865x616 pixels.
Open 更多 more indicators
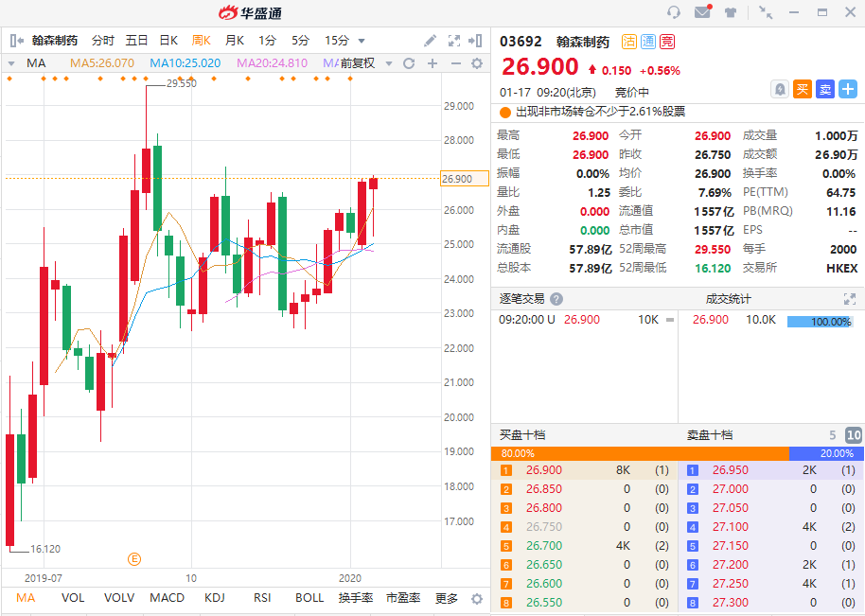coord(447,598)
